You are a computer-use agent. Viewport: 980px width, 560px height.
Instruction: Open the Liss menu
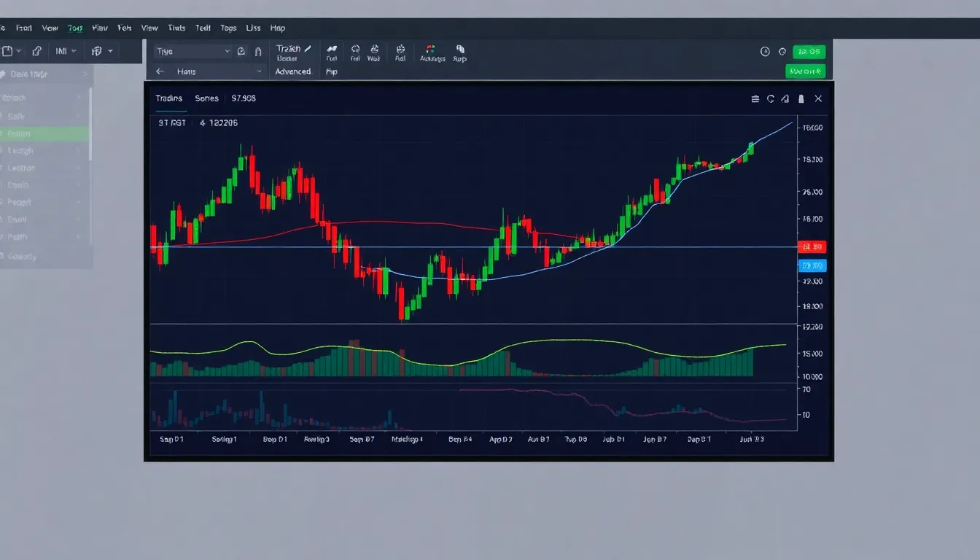(x=253, y=28)
